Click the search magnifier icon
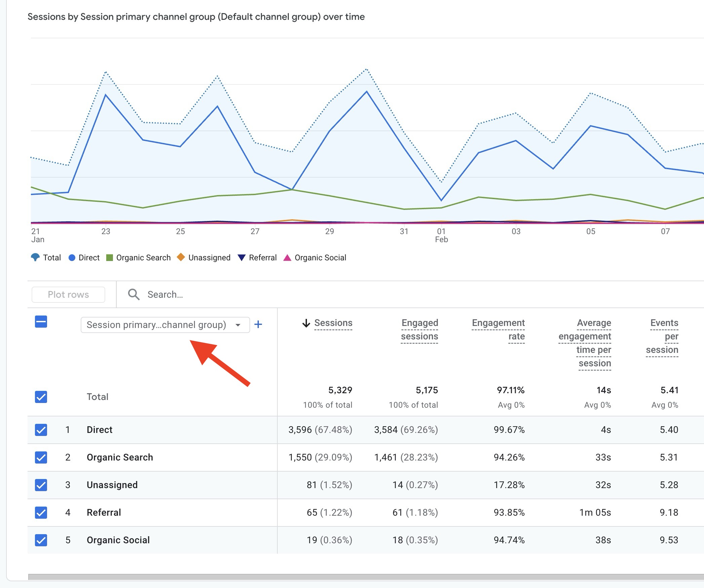 [x=133, y=294]
